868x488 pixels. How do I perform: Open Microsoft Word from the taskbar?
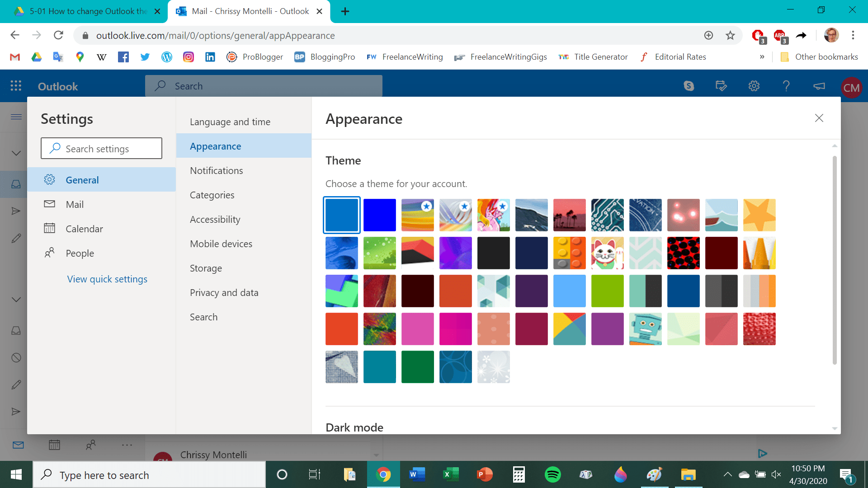417,474
